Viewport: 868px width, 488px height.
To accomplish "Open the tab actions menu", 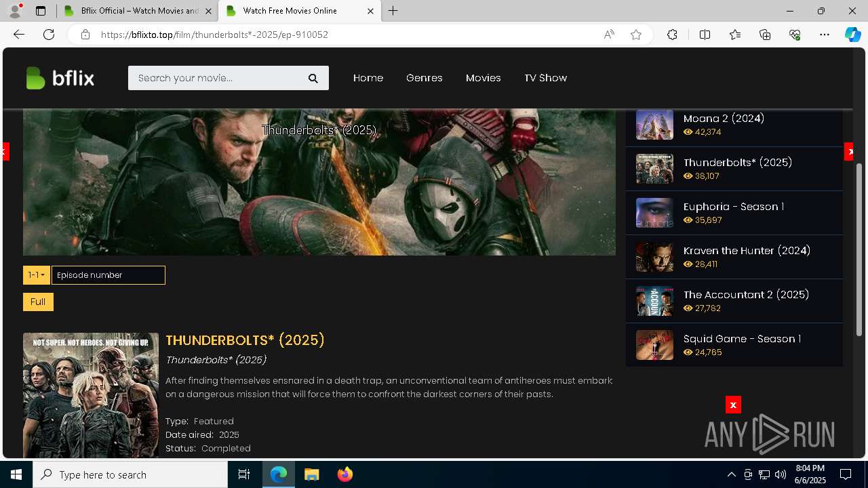I will (41, 11).
